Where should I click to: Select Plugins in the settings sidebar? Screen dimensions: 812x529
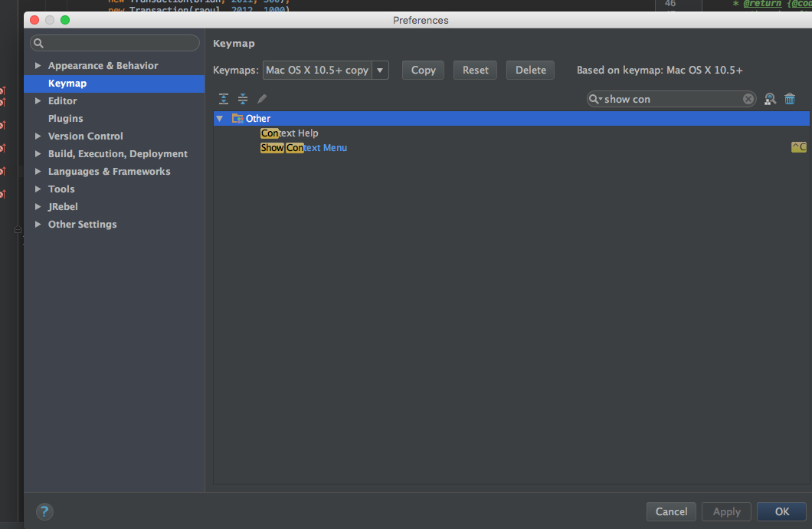point(65,118)
